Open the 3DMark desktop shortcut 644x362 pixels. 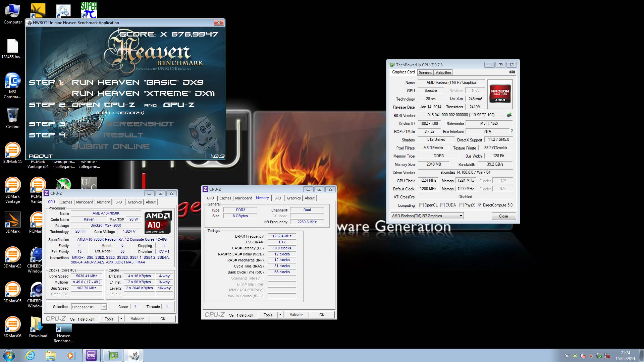pyautogui.click(x=12, y=223)
